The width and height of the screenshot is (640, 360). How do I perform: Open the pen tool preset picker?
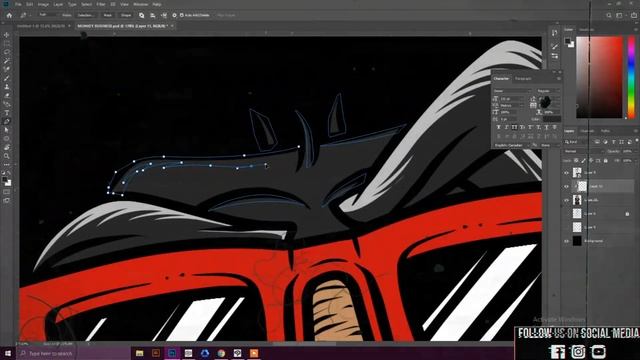click(x=24, y=15)
